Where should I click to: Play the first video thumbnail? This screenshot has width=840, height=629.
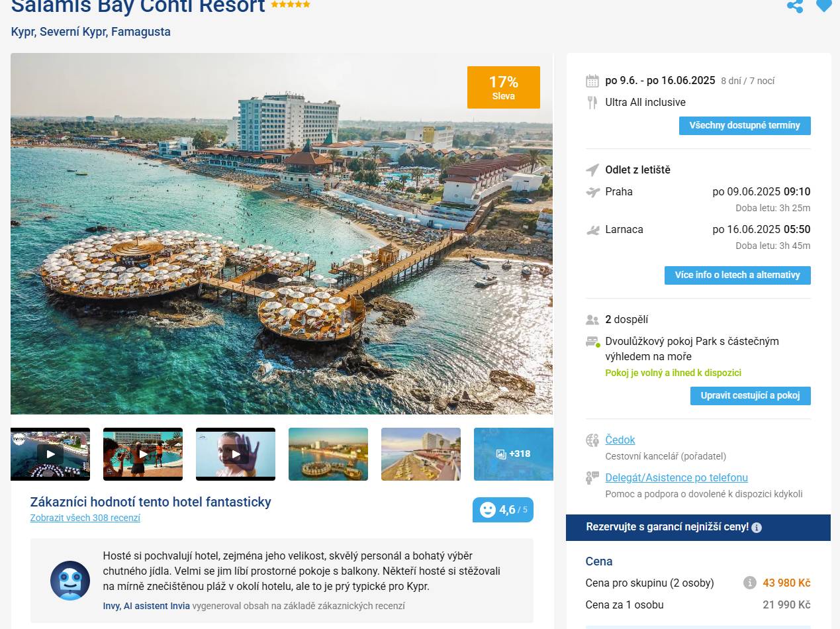pos(50,454)
